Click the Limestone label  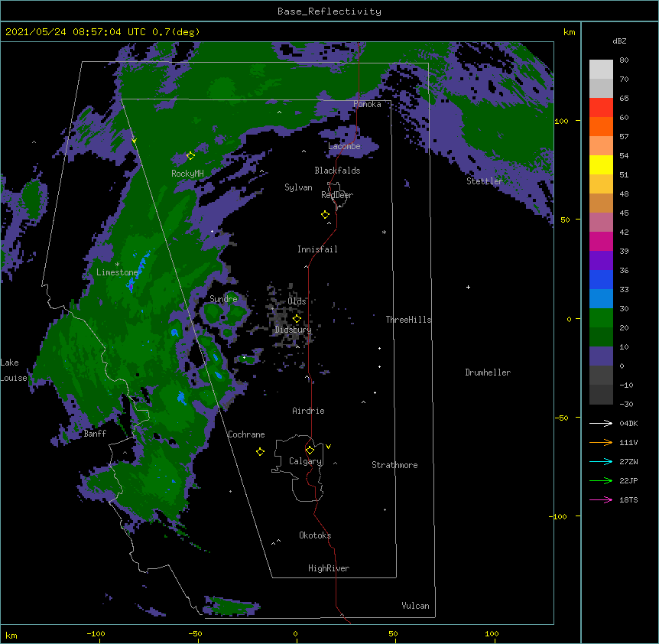coord(117,272)
